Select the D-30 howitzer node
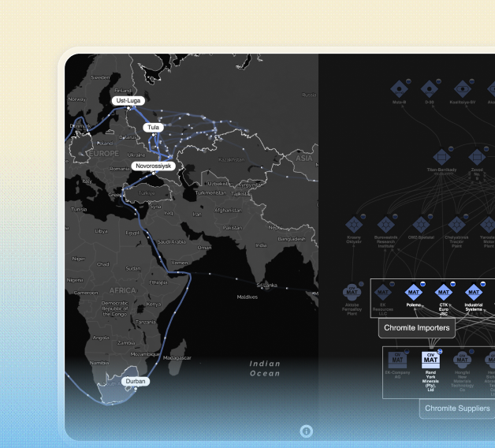The width and height of the screenshot is (495, 448). point(429,89)
